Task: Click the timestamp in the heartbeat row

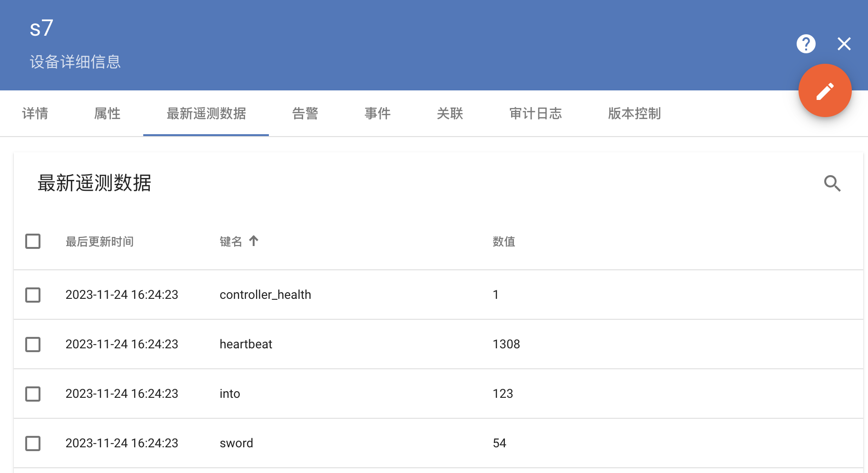Action: 122,344
